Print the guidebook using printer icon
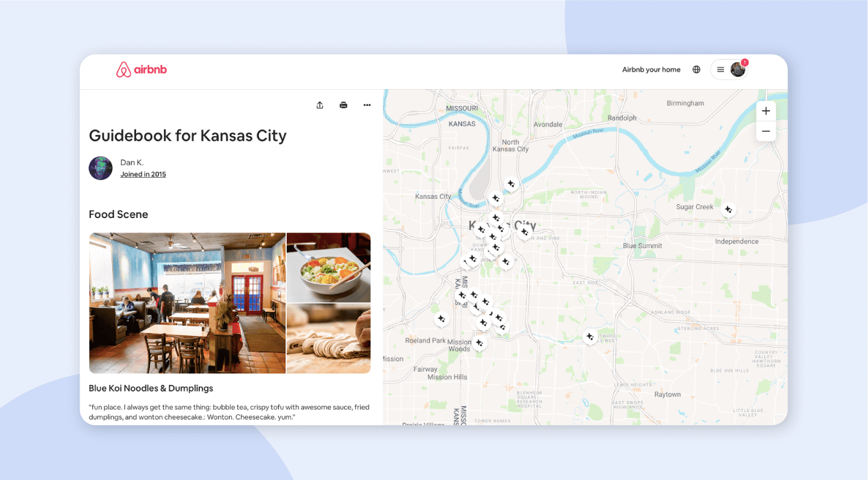This screenshot has height=480, width=868. click(x=343, y=105)
